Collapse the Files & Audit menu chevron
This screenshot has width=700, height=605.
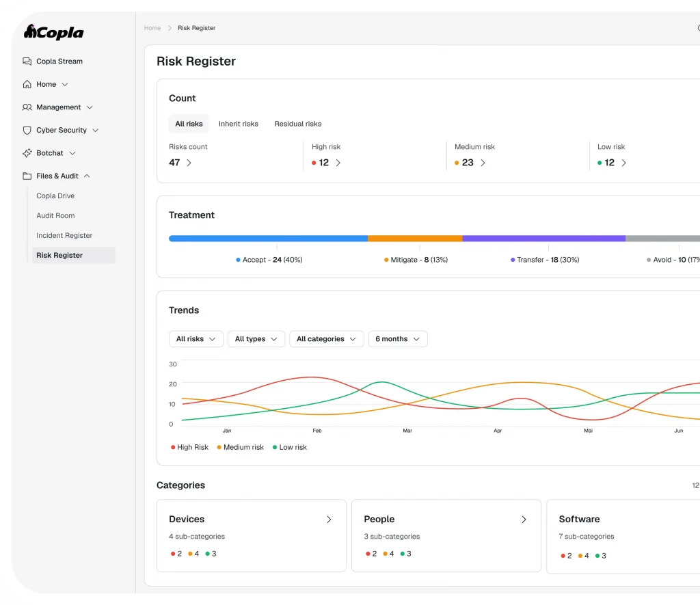click(87, 176)
